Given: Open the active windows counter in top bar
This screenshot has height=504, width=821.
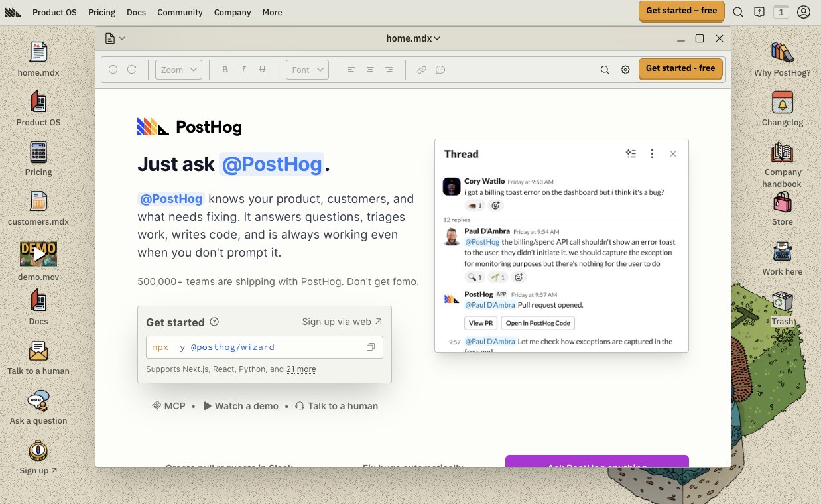Looking at the screenshot, I should pyautogui.click(x=781, y=12).
